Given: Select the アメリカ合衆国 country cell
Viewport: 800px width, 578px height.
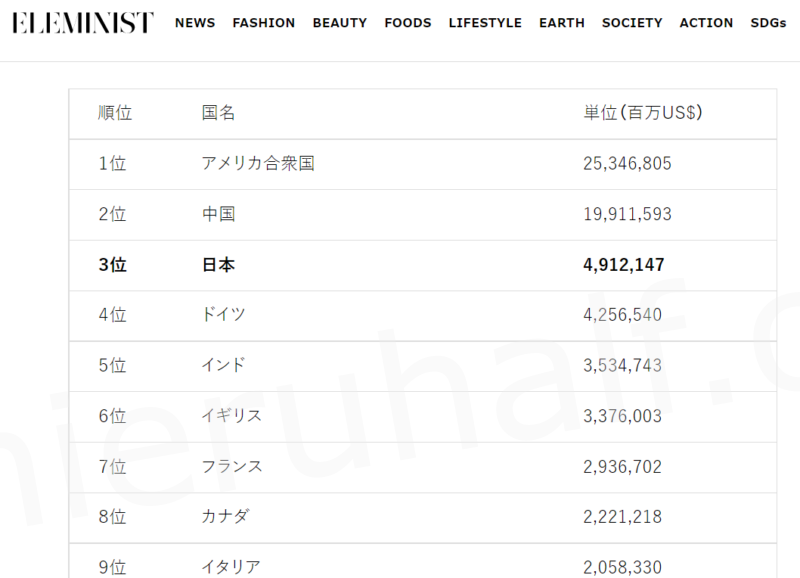Looking at the screenshot, I should pyautogui.click(x=258, y=163).
